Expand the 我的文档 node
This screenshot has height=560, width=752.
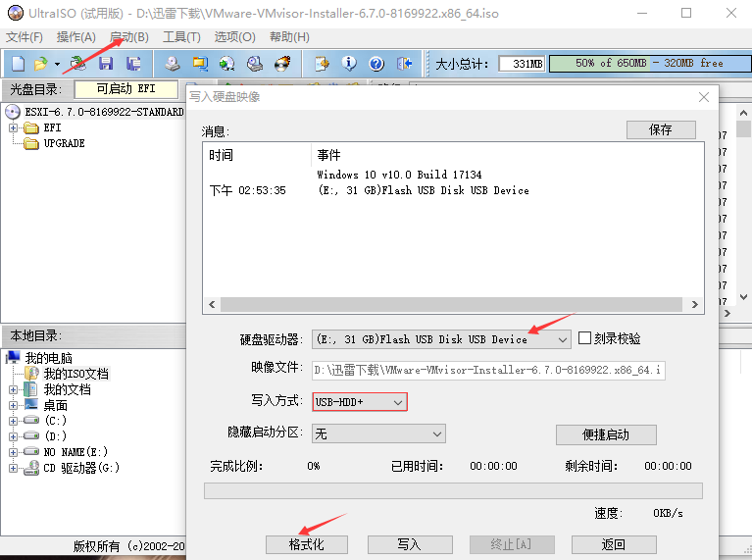pos(13,389)
